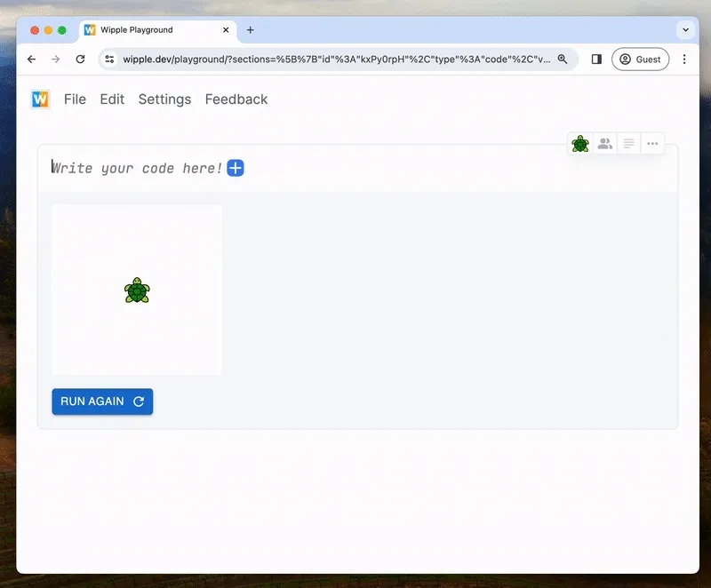Click the turtle icon in code toolbar
Image resolution: width=711 pixels, height=588 pixels.
point(580,144)
